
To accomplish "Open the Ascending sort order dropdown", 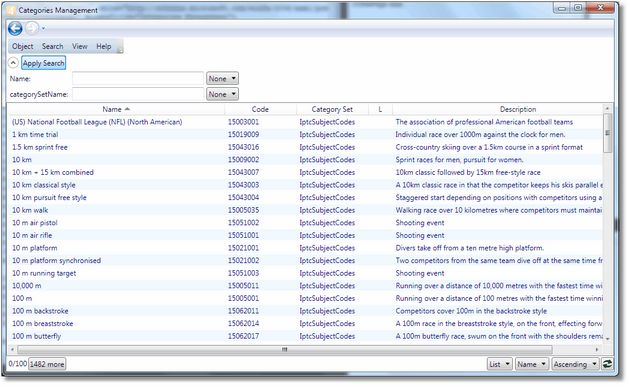I will point(575,364).
